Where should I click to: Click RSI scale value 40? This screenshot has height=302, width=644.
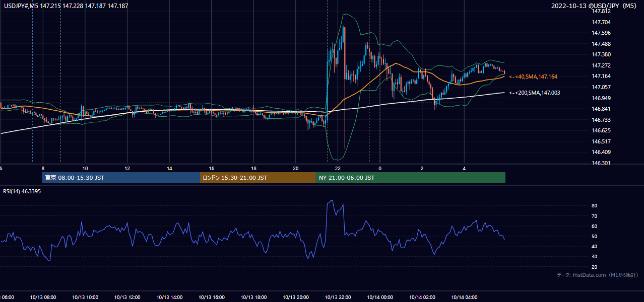(x=594, y=246)
